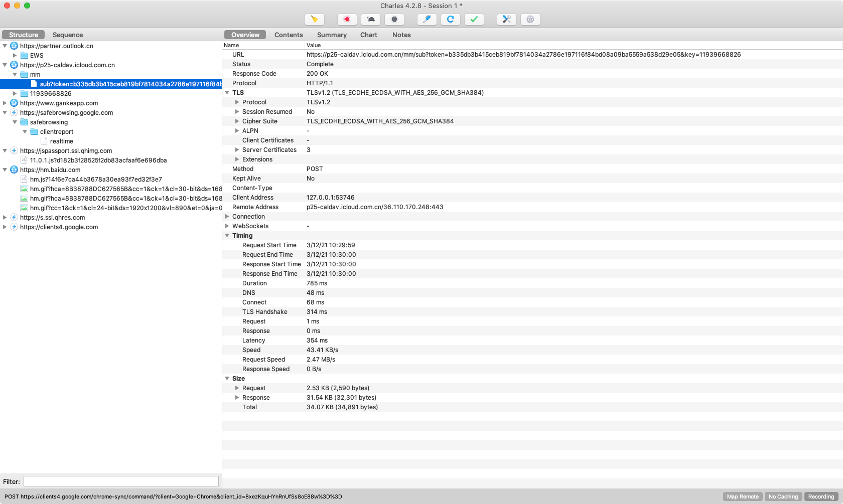
Task: Toggle the red Stop Recording toolbar button
Action: coord(347,19)
